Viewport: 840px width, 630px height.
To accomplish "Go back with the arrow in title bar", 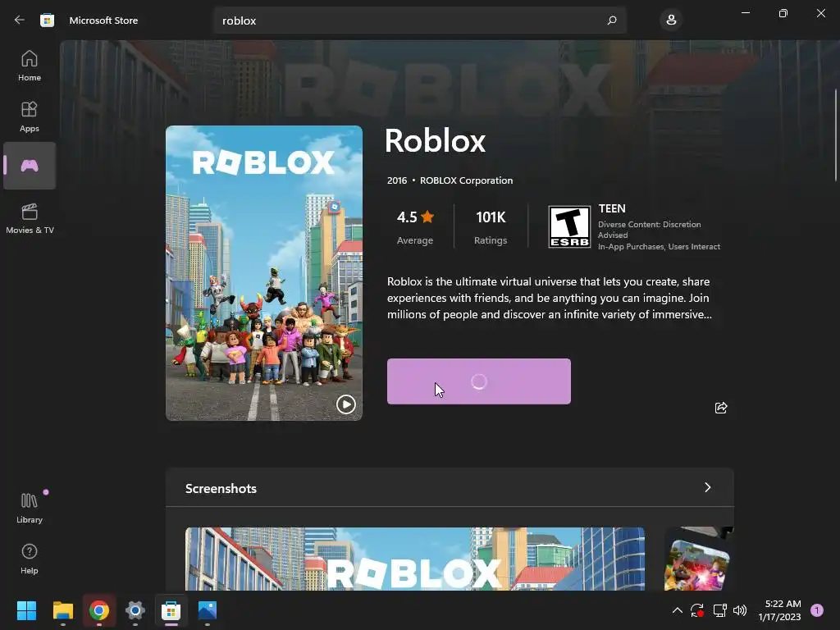I will pos(20,20).
